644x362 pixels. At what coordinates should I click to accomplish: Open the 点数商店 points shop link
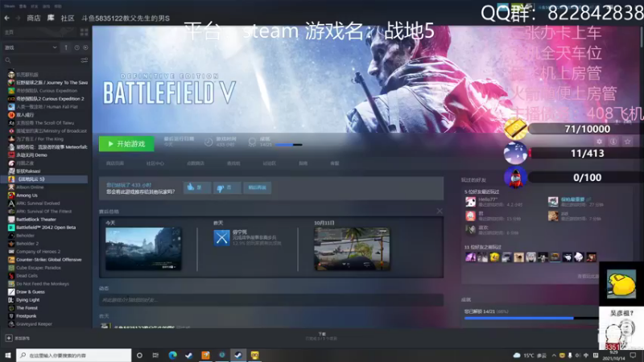(x=196, y=163)
